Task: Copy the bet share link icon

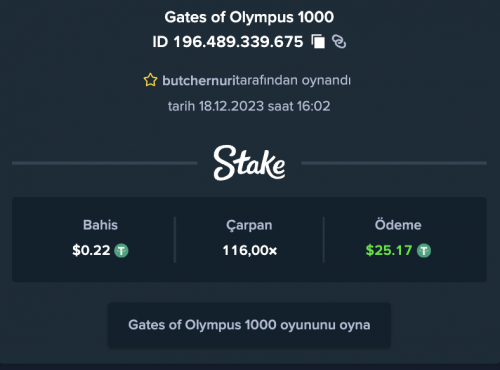Action: (x=339, y=42)
